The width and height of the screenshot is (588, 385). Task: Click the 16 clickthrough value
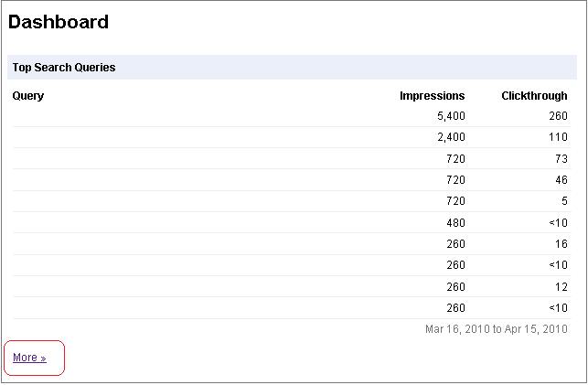[x=561, y=244]
